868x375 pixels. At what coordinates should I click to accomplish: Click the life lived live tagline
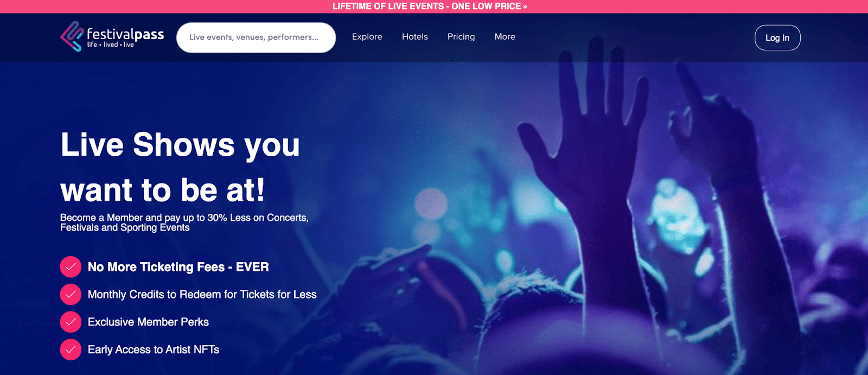(x=111, y=45)
